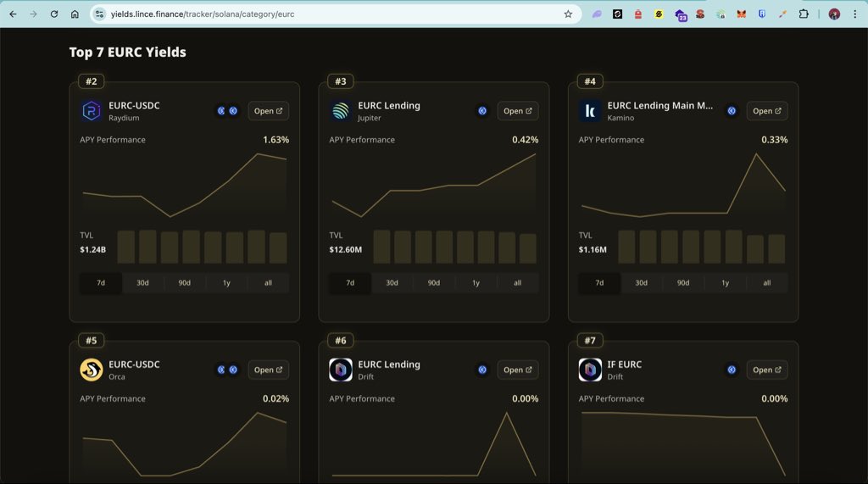
Task: Select all range on Kamino card
Action: click(x=766, y=283)
